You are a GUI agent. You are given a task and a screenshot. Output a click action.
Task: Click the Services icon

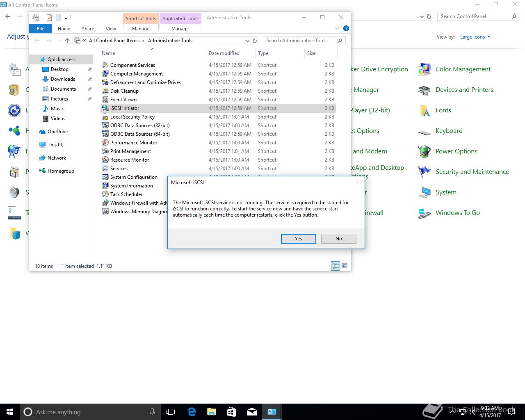105,169
